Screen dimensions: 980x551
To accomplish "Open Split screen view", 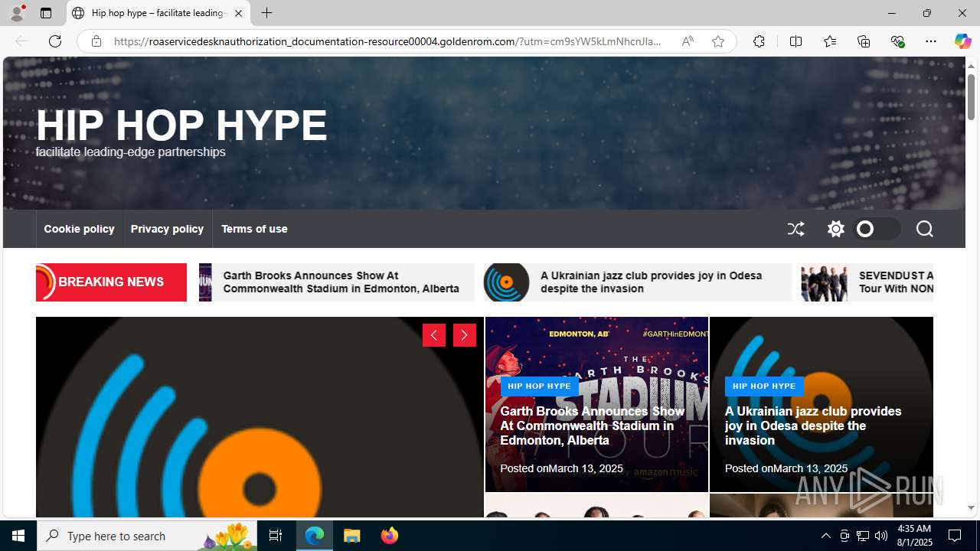I will (x=795, y=41).
